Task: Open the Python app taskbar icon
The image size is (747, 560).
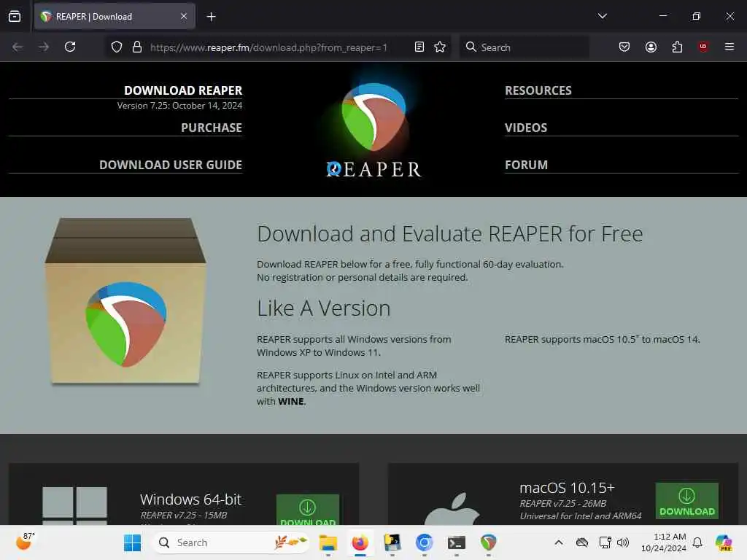Action: (x=392, y=542)
